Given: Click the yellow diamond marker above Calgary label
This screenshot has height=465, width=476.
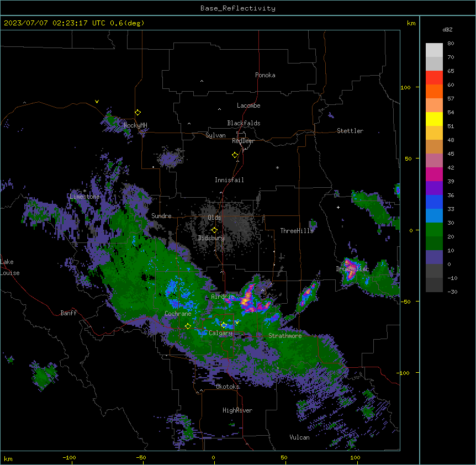Looking at the screenshot, I should click(224, 325).
